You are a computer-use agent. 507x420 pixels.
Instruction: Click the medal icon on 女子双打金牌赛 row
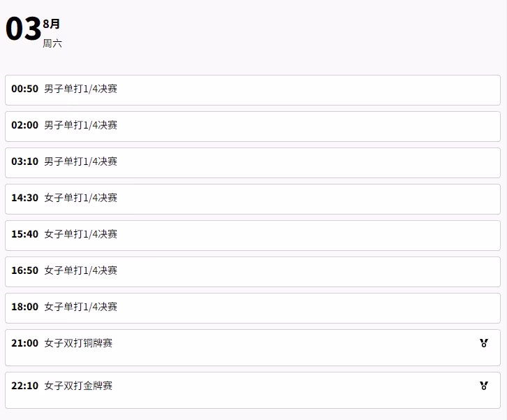pos(484,386)
